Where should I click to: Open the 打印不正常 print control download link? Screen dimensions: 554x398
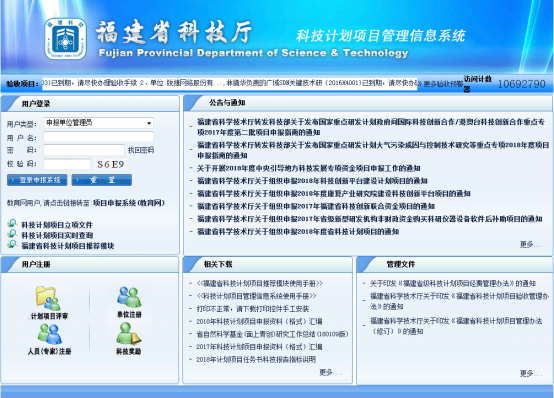(x=253, y=309)
